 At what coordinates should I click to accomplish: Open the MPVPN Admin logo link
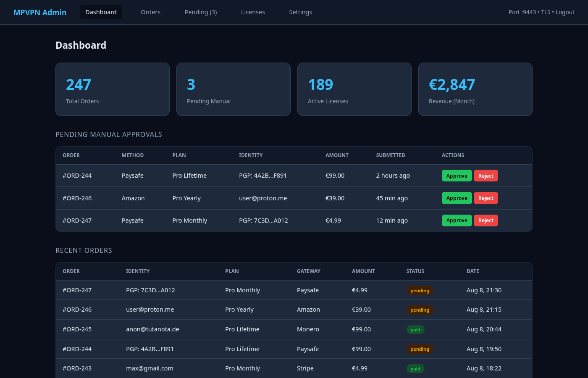pos(40,12)
